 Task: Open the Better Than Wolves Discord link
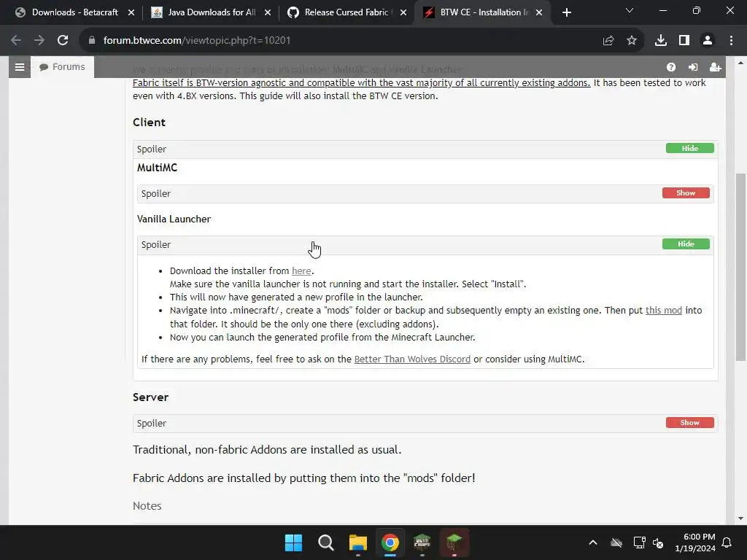(412, 359)
